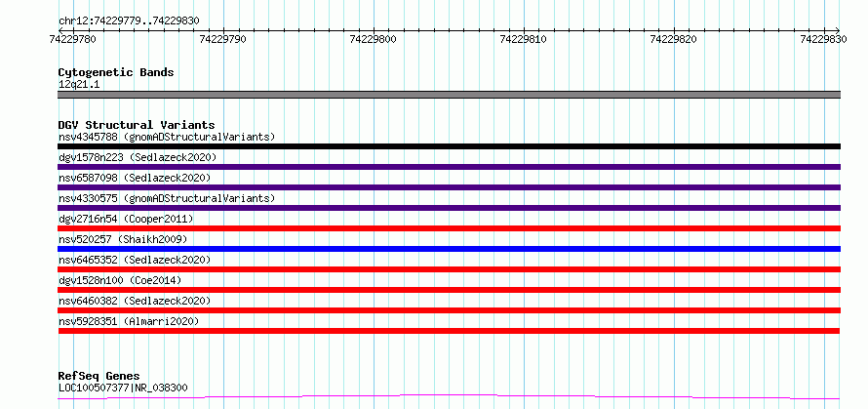This screenshot has height=409, width=868.
Task: Select the red dgv1528n100 variant bar
Action: tap(449, 290)
